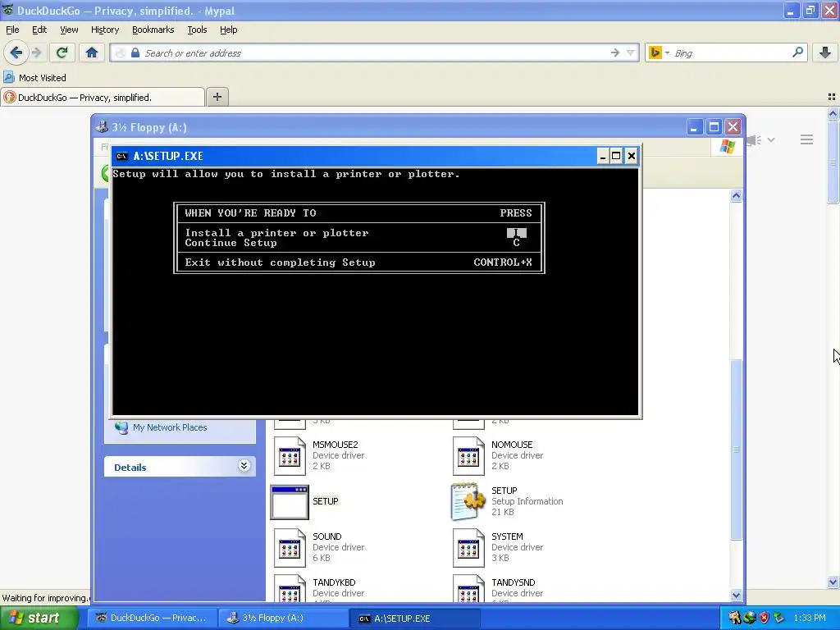The image size is (840, 630).
Task: Open the History menu
Action: point(105,30)
